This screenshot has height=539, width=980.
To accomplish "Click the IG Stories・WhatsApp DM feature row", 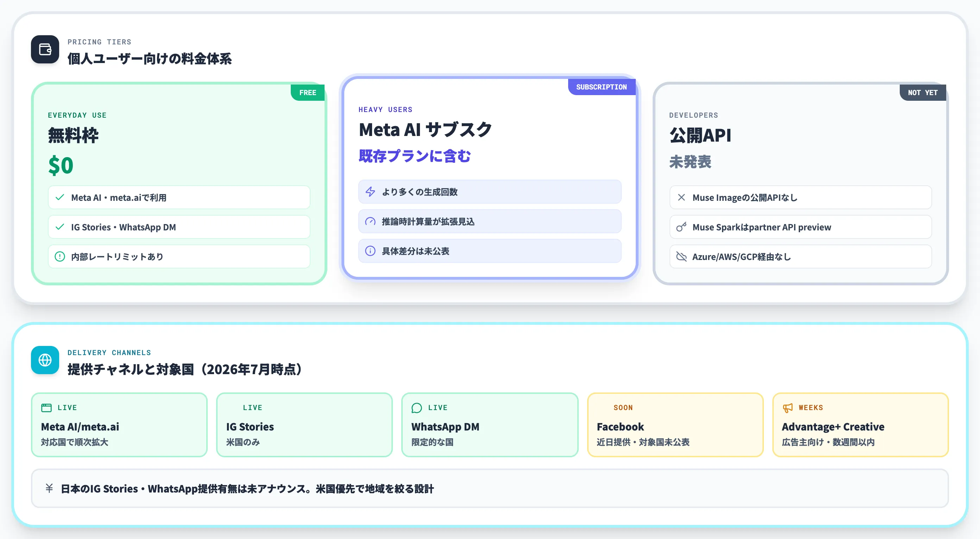I will [x=179, y=227].
